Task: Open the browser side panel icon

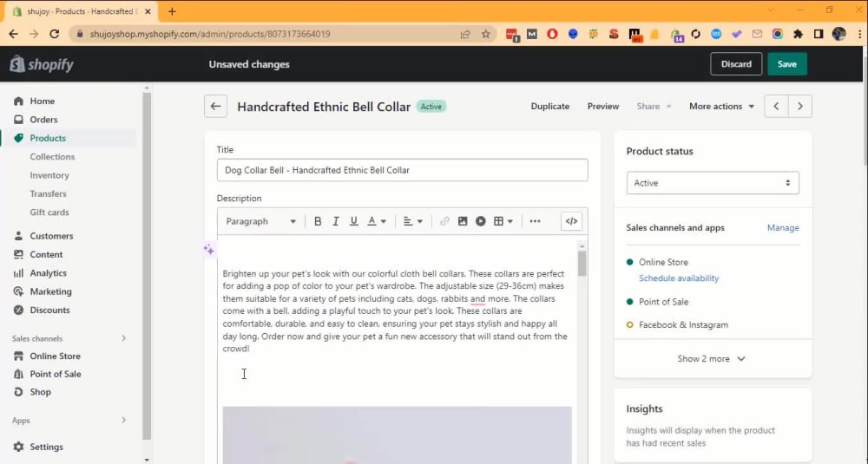Action: [x=819, y=34]
